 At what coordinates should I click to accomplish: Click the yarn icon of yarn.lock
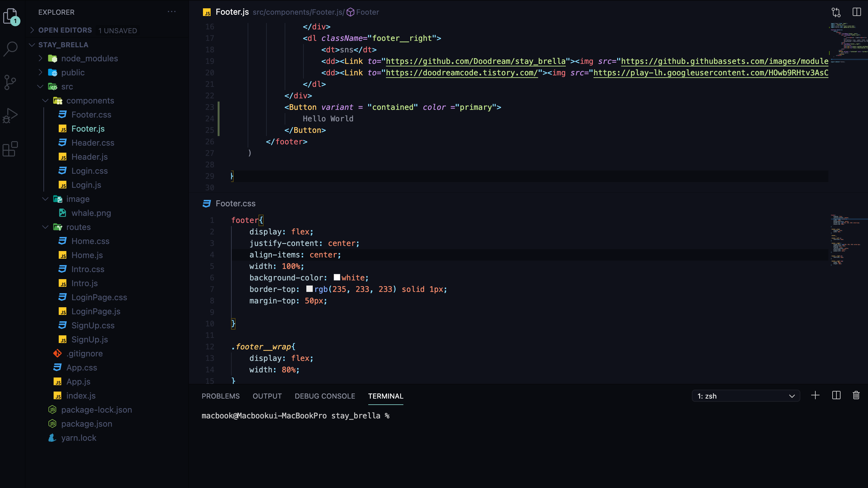click(52, 438)
